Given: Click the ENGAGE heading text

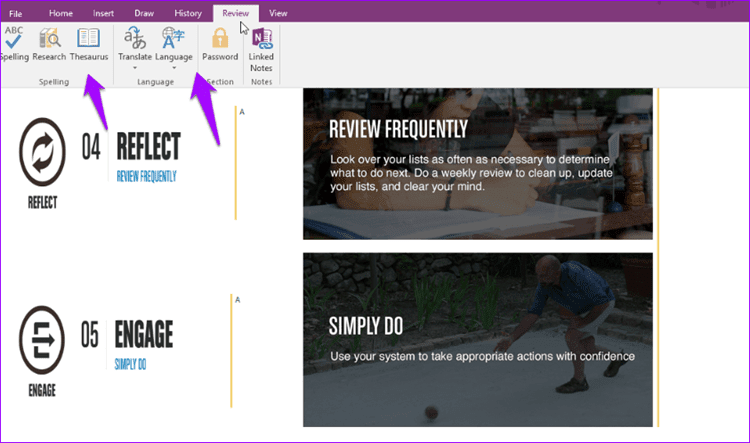Looking at the screenshot, I should pos(144,334).
